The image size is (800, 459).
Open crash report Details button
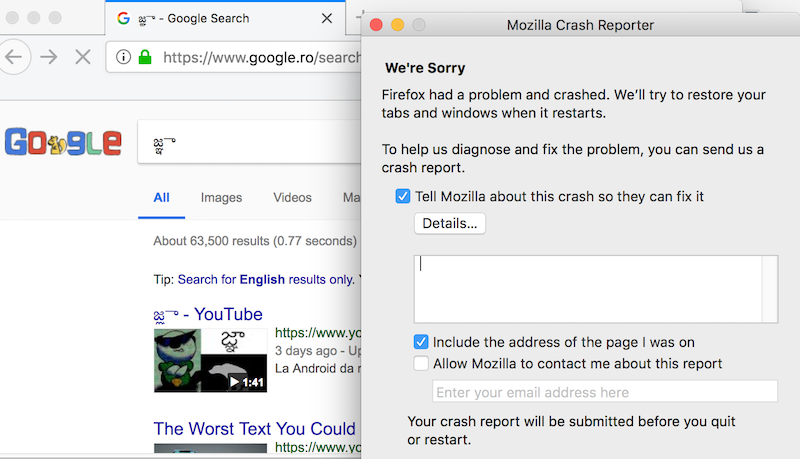449,223
